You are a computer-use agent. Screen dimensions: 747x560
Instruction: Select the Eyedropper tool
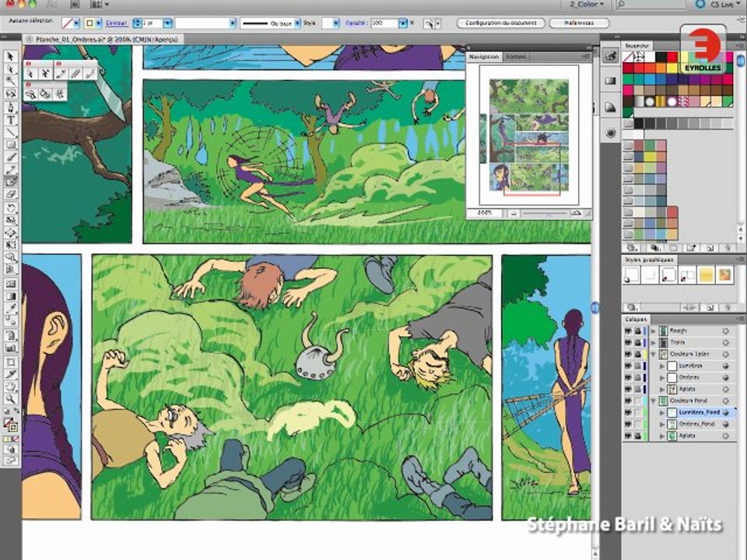coord(11,309)
